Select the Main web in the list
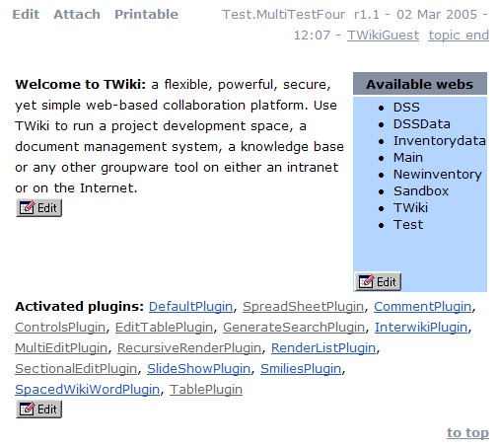This screenshot has width=499, height=448. pos(408,158)
